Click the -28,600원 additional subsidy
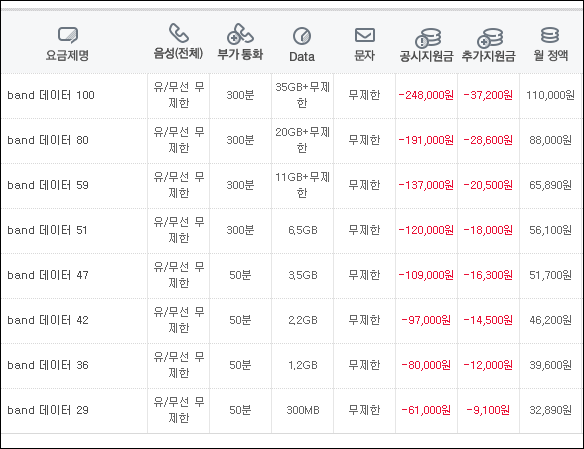The width and height of the screenshot is (584, 449). pos(488,140)
